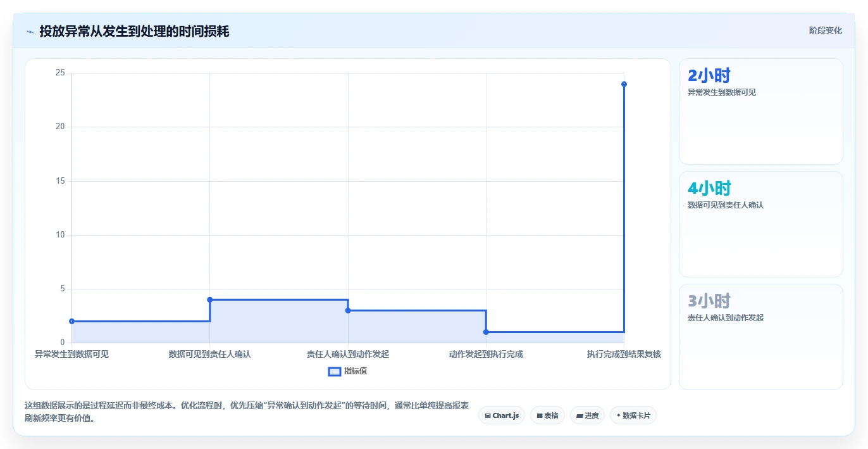The width and height of the screenshot is (868, 449).
Task: Open the 3小时 stat card
Action: coord(760,337)
